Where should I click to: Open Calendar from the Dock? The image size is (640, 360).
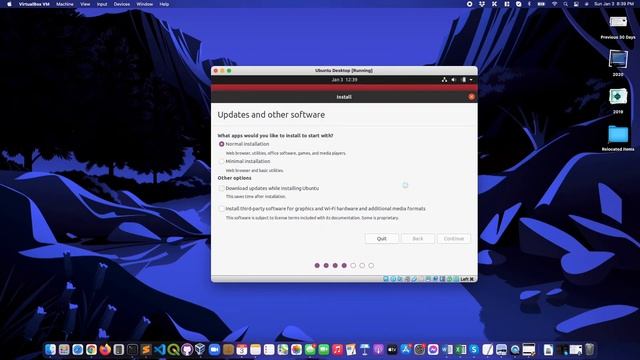[242, 349]
